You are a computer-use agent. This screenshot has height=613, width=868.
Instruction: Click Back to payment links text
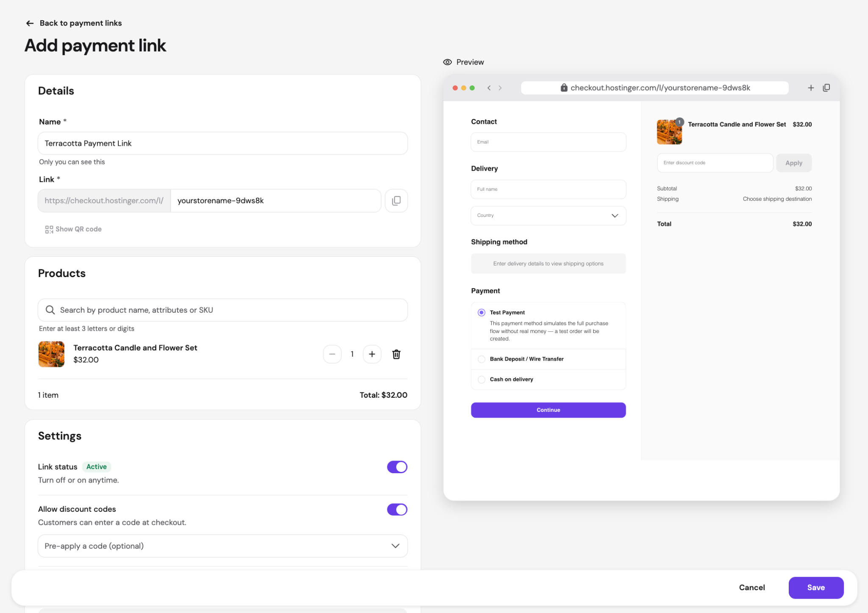coord(81,23)
